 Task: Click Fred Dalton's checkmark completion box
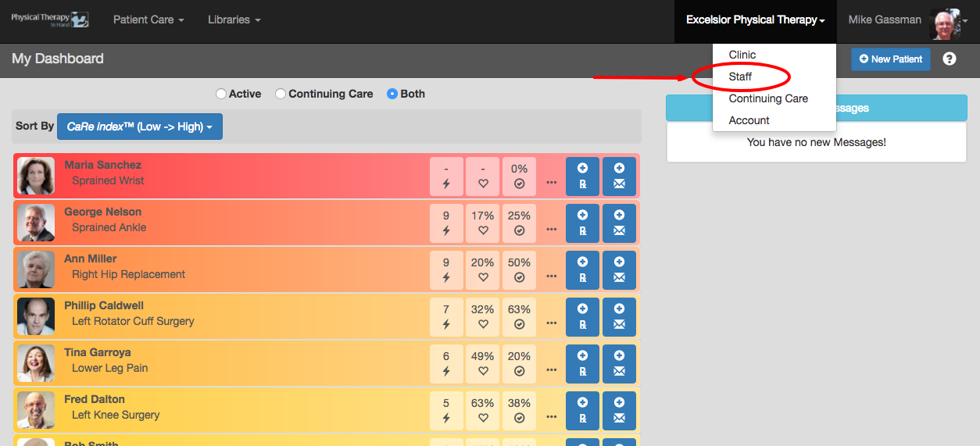520,410
